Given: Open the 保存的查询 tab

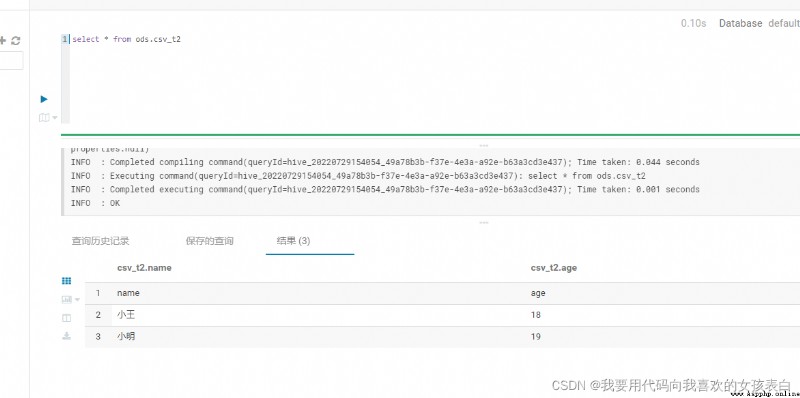Looking at the screenshot, I should [x=210, y=241].
